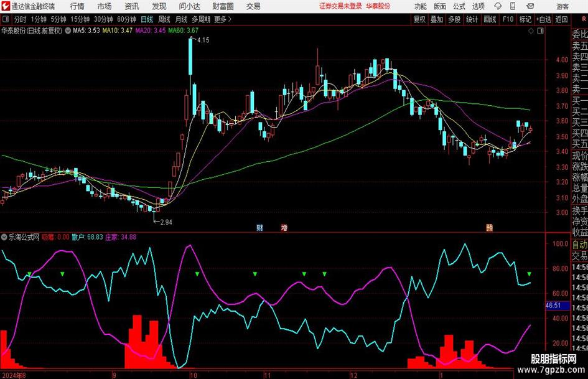Click the 2.94 low price label
Image resolution: width=588 pixels, height=379 pixels.
pyautogui.click(x=166, y=222)
